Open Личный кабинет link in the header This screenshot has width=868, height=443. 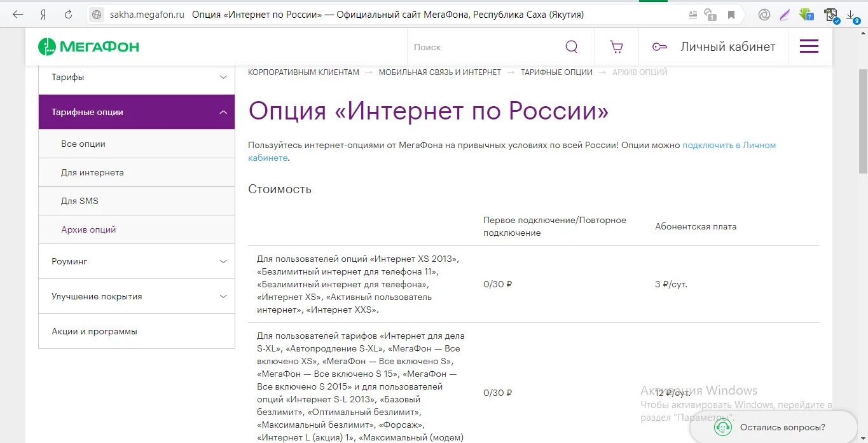coord(728,46)
